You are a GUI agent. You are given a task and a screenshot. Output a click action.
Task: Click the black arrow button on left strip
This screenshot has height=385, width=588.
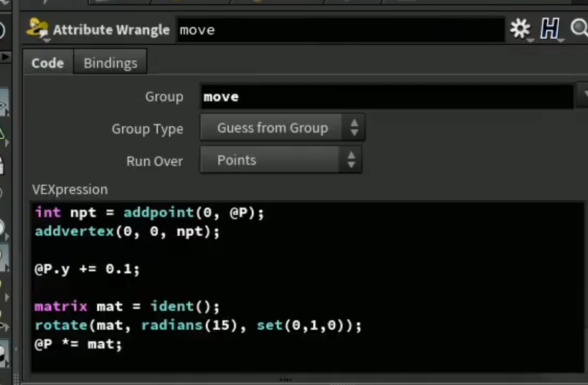[5, 57]
